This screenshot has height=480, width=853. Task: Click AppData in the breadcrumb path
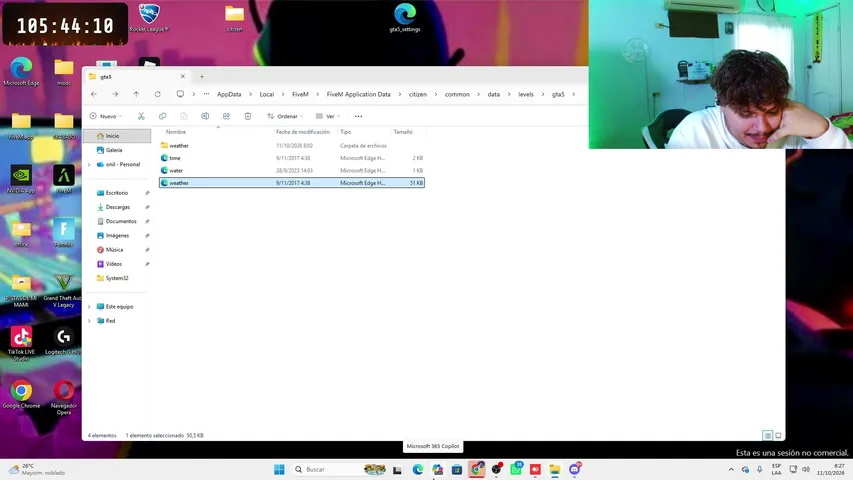(229, 94)
